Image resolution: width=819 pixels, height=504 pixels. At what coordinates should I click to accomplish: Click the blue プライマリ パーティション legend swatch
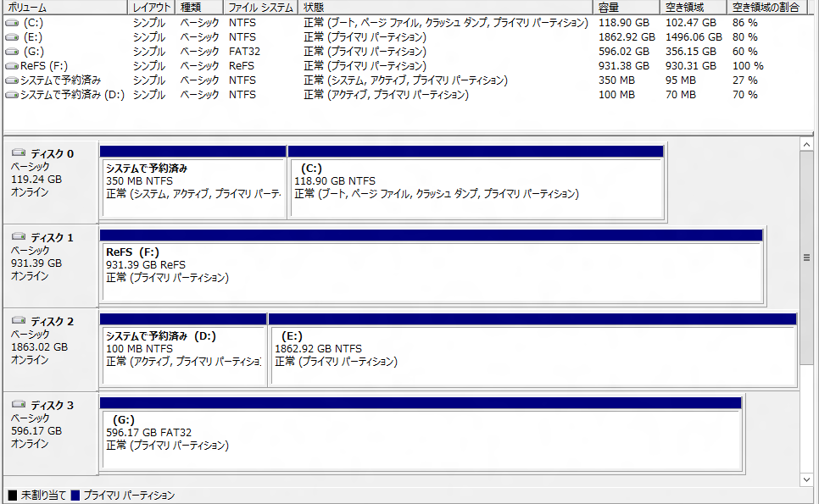[75, 496]
